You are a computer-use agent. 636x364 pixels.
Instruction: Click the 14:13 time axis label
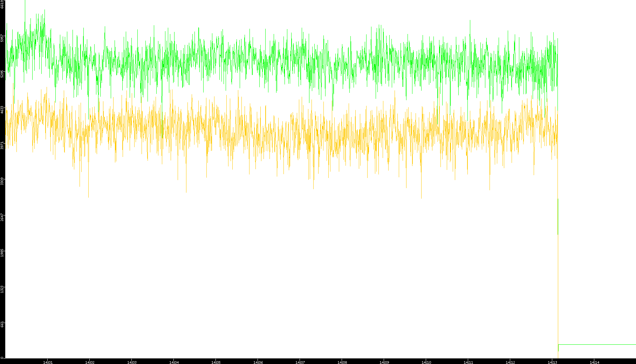pos(552,362)
